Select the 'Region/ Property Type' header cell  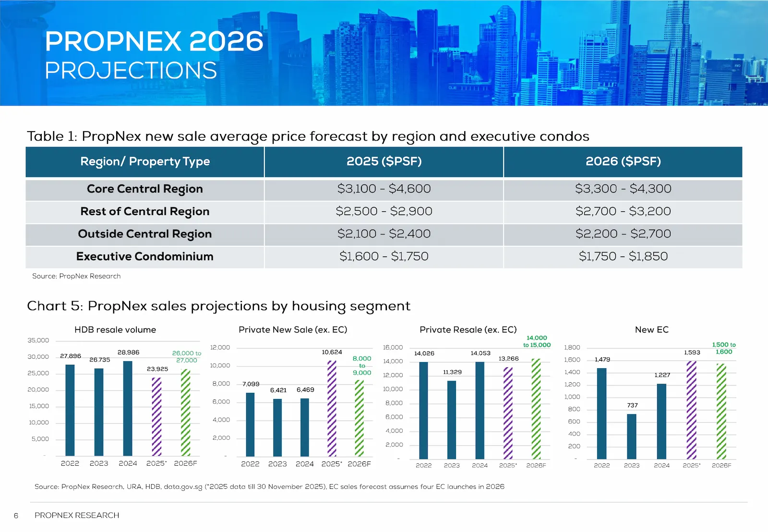coord(145,162)
